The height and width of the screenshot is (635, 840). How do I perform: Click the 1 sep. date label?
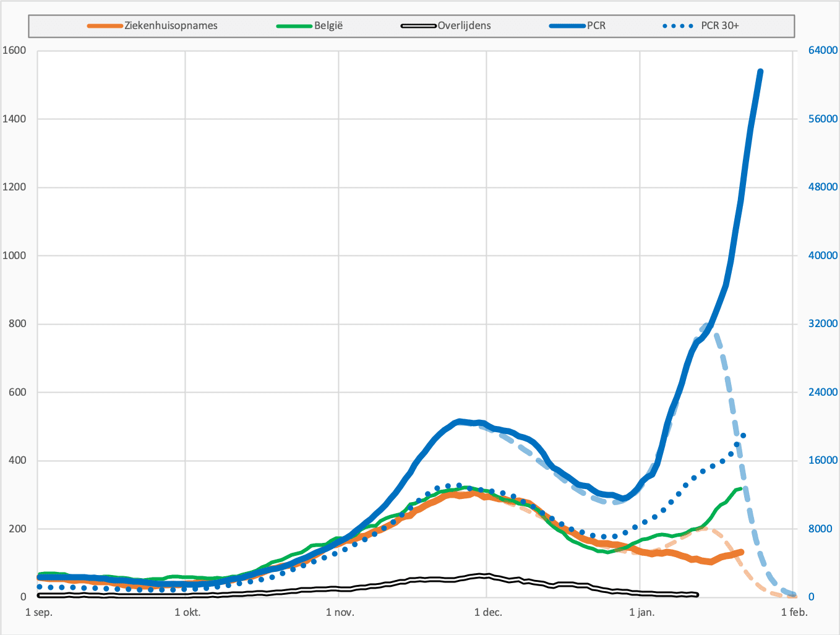[x=38, y=613]
